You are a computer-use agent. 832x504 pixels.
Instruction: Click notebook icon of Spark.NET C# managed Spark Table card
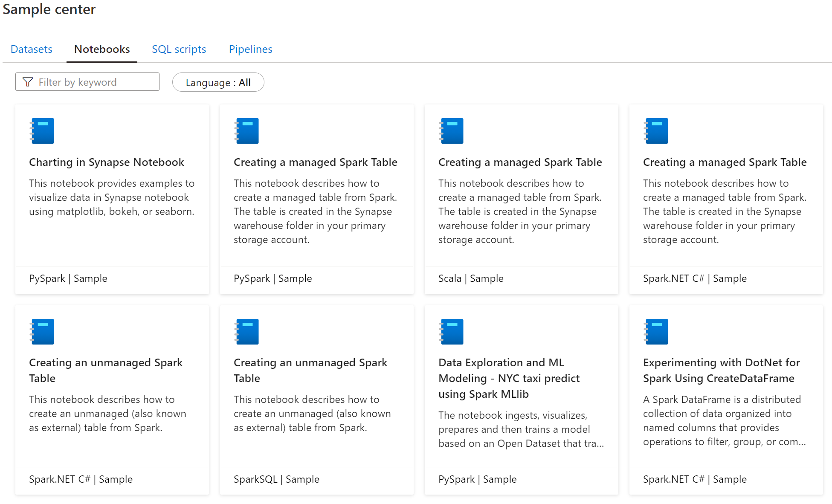[x=656, y=131]
